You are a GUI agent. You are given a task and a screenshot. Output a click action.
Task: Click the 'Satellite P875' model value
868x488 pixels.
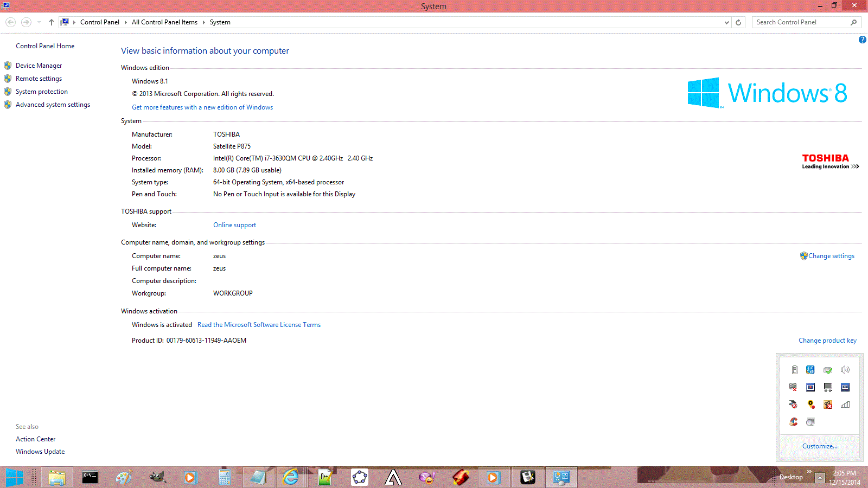[232, 146]
